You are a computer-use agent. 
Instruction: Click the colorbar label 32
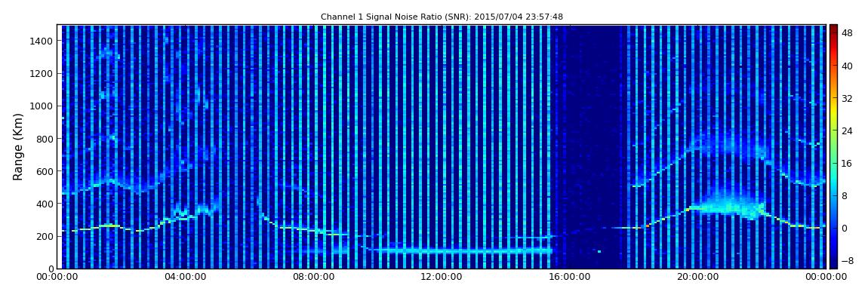tap(847, 99)
